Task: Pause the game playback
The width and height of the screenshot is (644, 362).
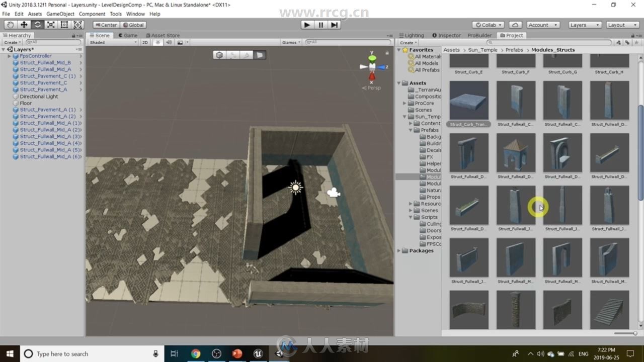Action: tap(320, 25)
